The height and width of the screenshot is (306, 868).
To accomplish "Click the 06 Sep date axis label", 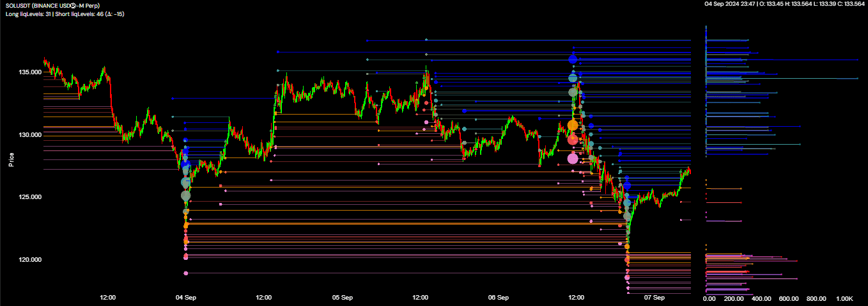I will click(x=498, y=298).
